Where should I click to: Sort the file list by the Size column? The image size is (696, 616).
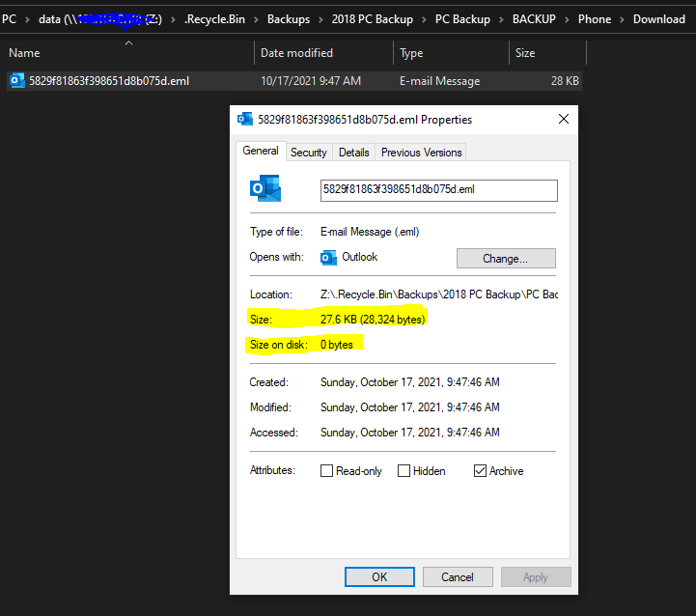525,53
